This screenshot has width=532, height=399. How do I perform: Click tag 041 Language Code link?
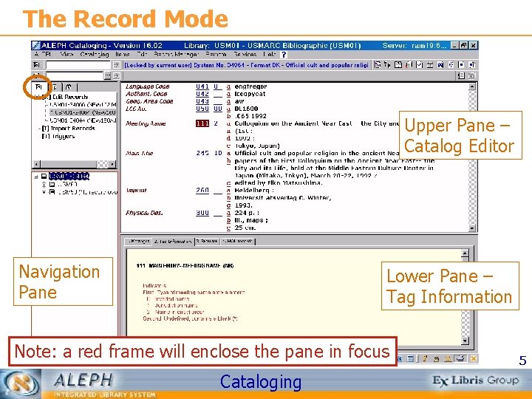coord(202,86)
